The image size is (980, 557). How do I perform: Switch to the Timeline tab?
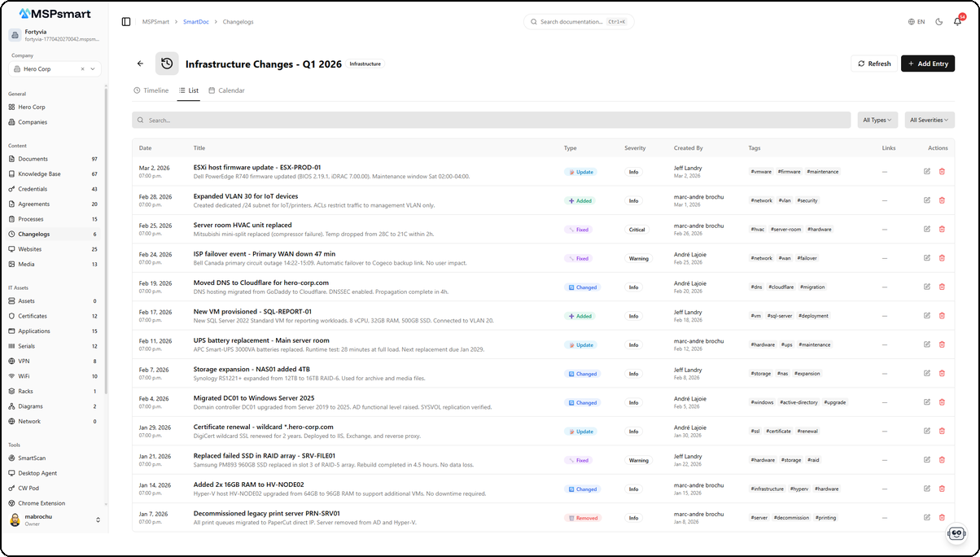(151, 90)
